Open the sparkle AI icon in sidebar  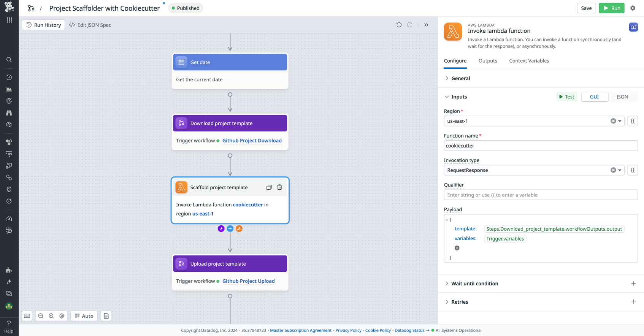[9, 282]
